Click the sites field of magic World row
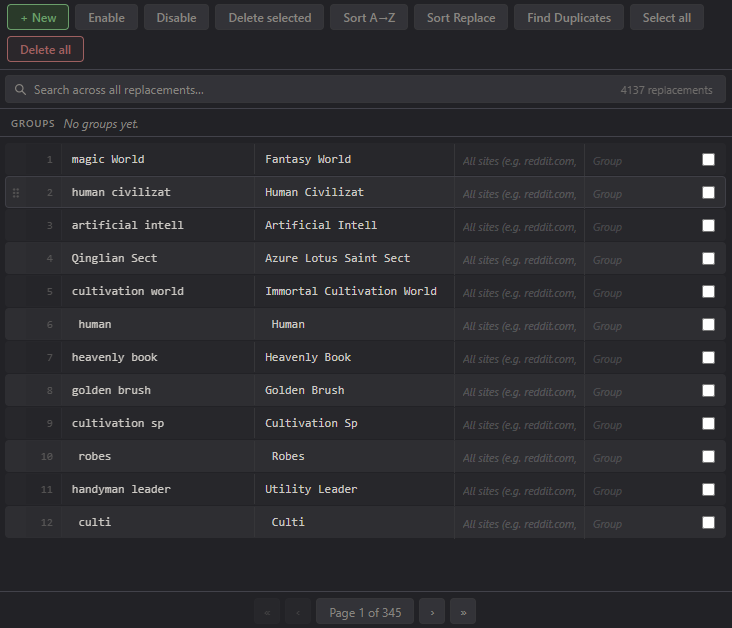The width and height of the screenshot is (732, 628). click(519, 161)
